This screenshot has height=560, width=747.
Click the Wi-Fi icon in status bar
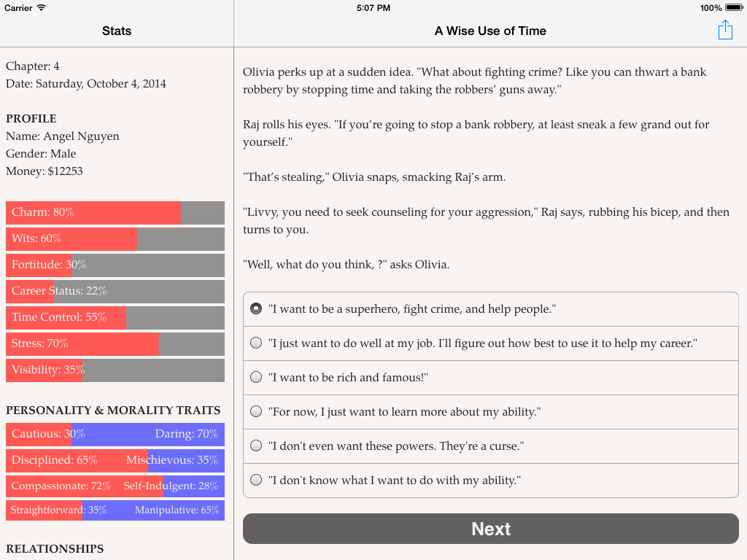pyautogui.click(x=42, y=7)
